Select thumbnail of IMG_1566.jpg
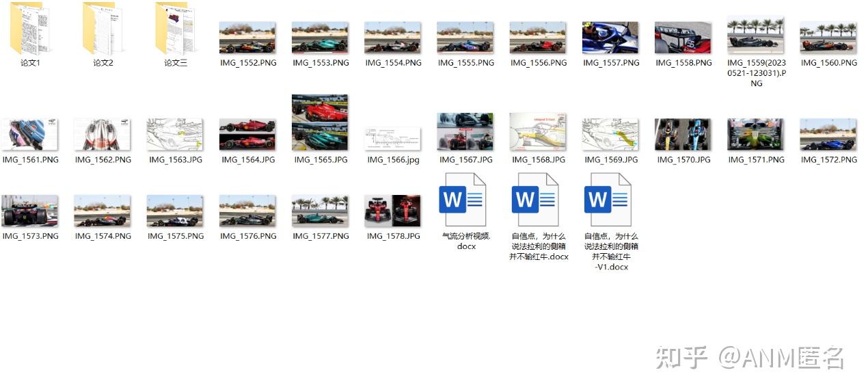 392,139
